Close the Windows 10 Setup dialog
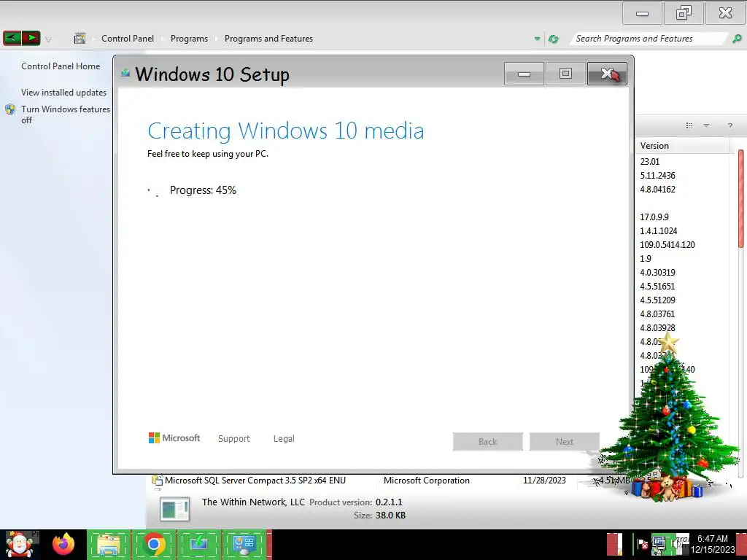Viewport: 747px width, 560px height. 607,74
